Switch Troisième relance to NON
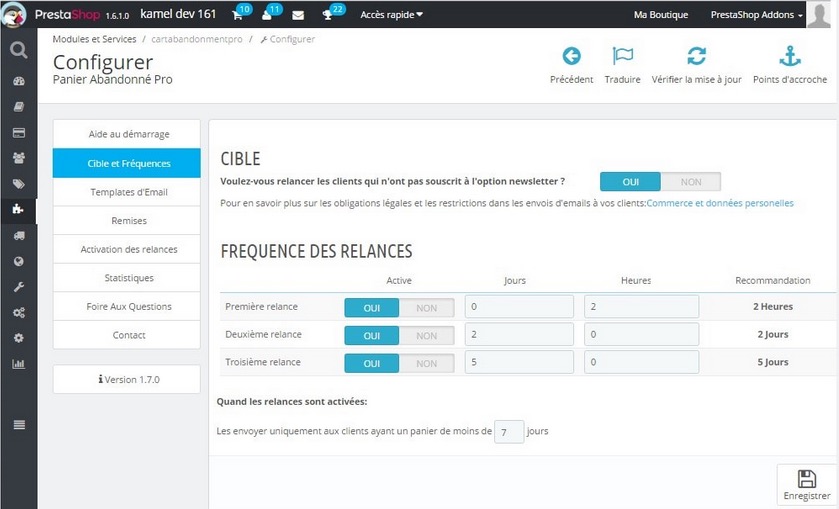The image size is (839, 509). click(x=426, y=363)
